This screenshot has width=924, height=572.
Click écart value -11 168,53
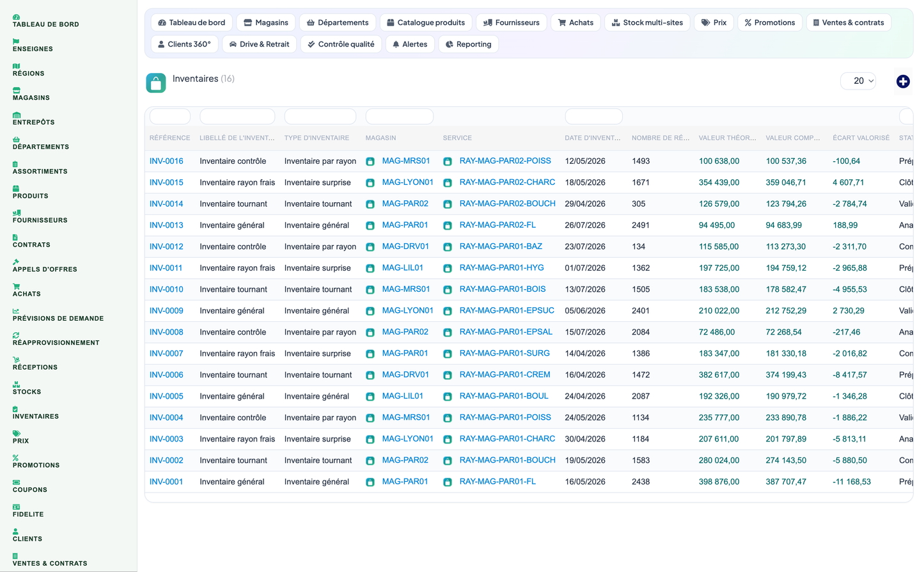click(x=852, y=482)
